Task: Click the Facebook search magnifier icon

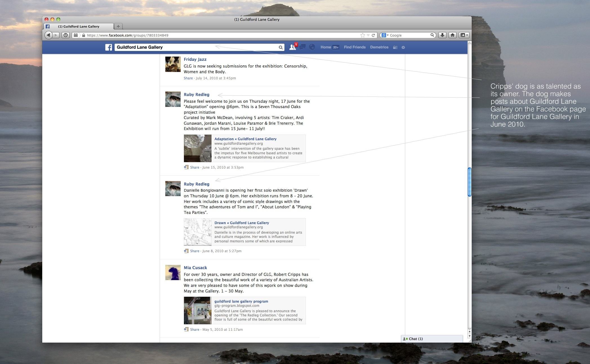Action: [280, 47]
